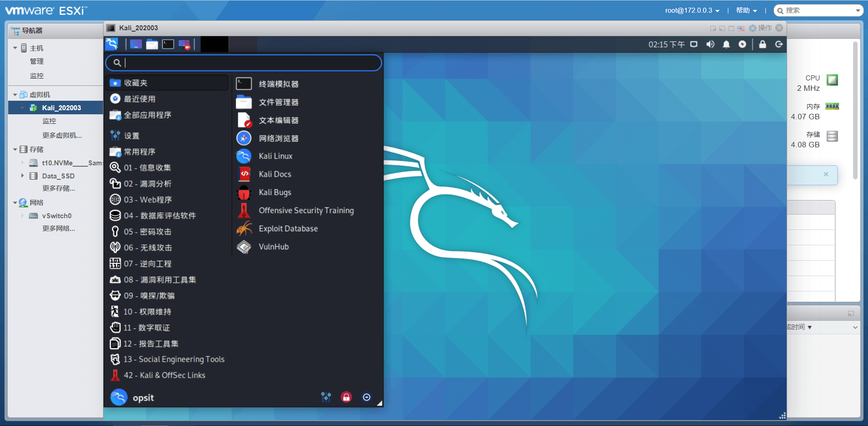Image resolution: width=868 pixels, height=426 pixels.
Task: Open 帮助 help dropdown
Action: pos(746,10)
